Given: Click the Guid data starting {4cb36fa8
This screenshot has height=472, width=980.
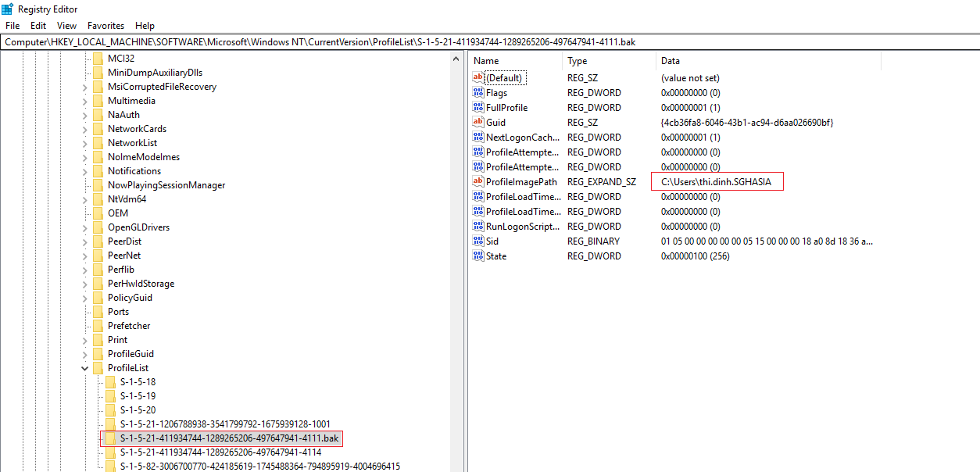Looking at the screenshot, I should point(747,123).
